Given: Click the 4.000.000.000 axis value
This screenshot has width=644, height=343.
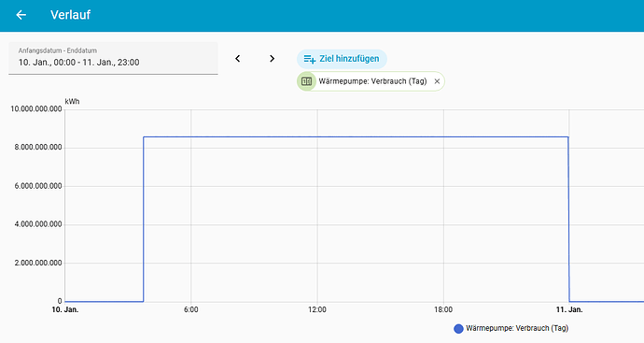Looking at the screenshot, I should [38, 224].
